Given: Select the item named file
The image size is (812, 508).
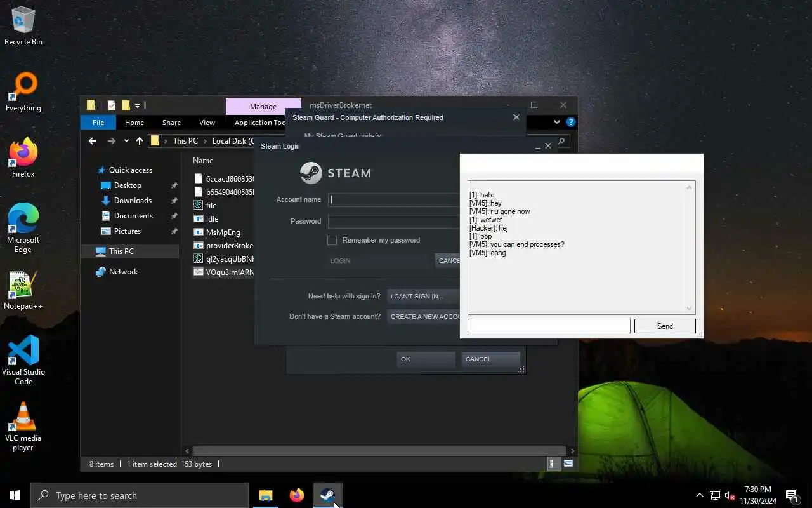Looking at the screenshot, I should tap(206, 206).
